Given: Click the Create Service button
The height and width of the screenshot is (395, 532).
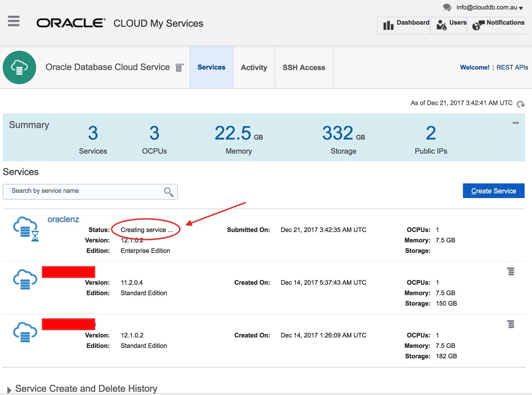Looking at the screenshot, I should (493, 191).
